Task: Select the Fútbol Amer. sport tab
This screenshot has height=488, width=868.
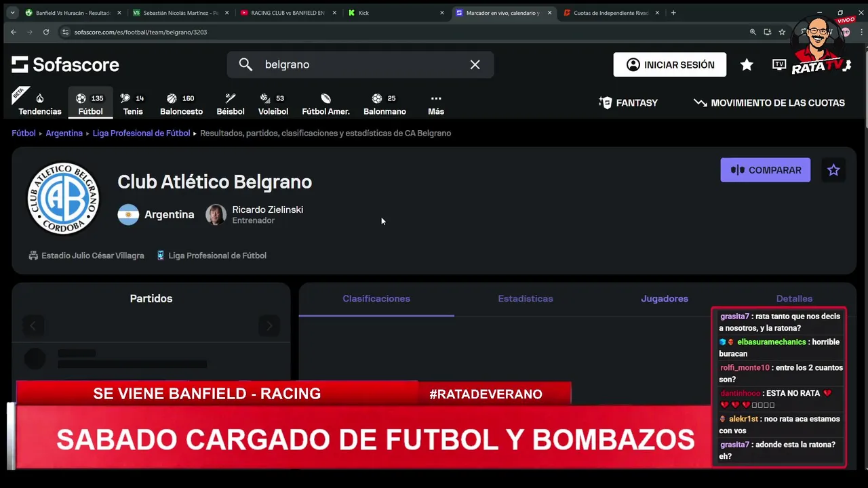Action: coord(325,104)
